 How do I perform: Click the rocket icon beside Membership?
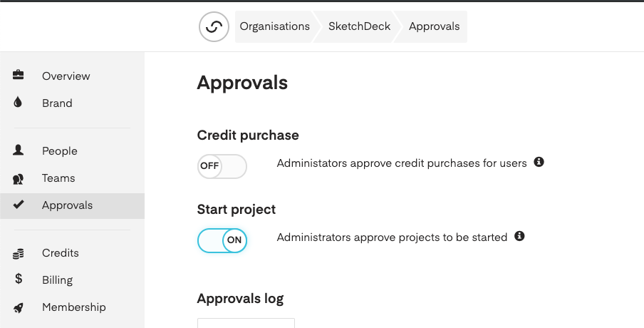coord(18,307)
